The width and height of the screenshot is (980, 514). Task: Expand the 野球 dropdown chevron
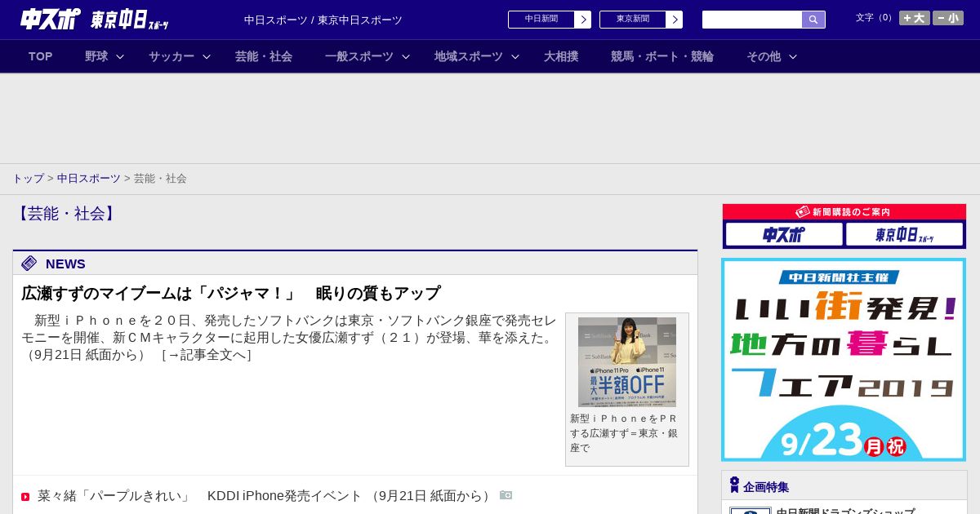click(x=120, y=56)
